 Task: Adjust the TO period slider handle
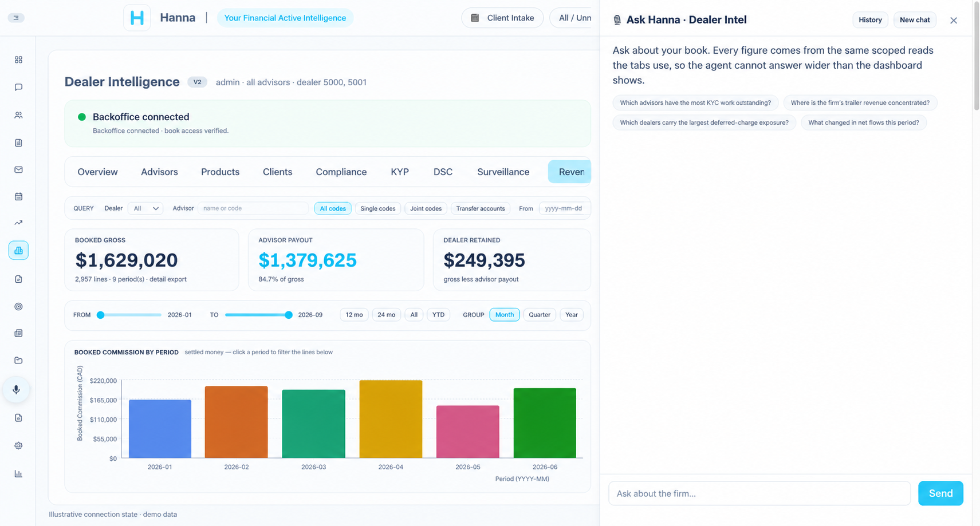click(x=289, y=315)
